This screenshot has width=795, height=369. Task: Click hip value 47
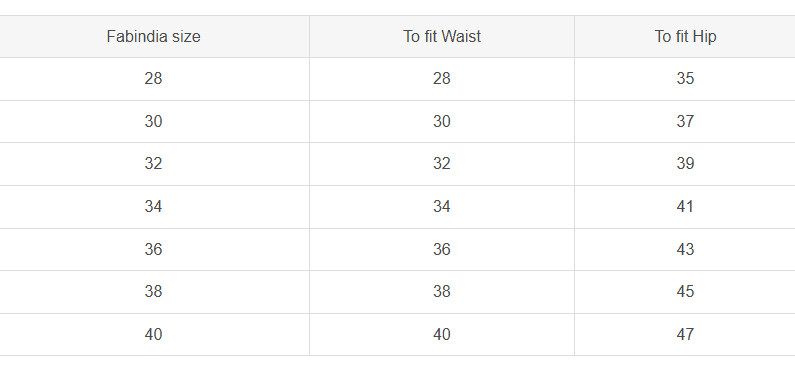pyautogui.click(x=685, y=335)
